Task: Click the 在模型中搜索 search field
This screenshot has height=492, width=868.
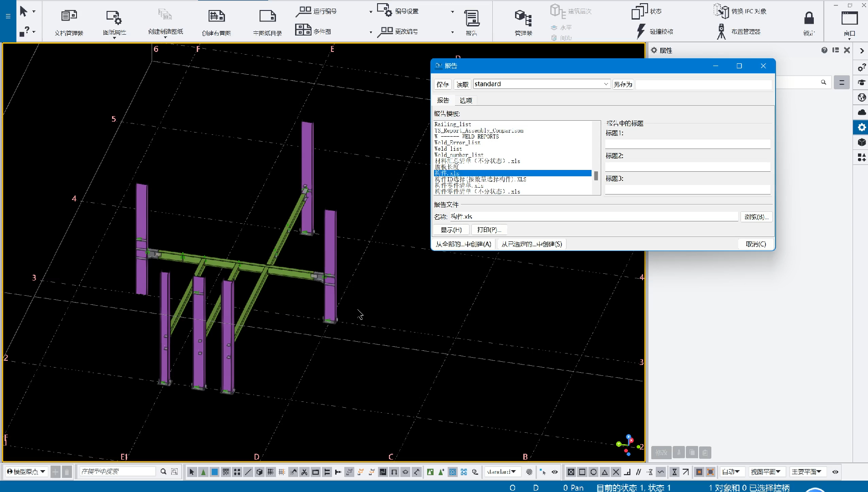Action: tap(117, 471)
